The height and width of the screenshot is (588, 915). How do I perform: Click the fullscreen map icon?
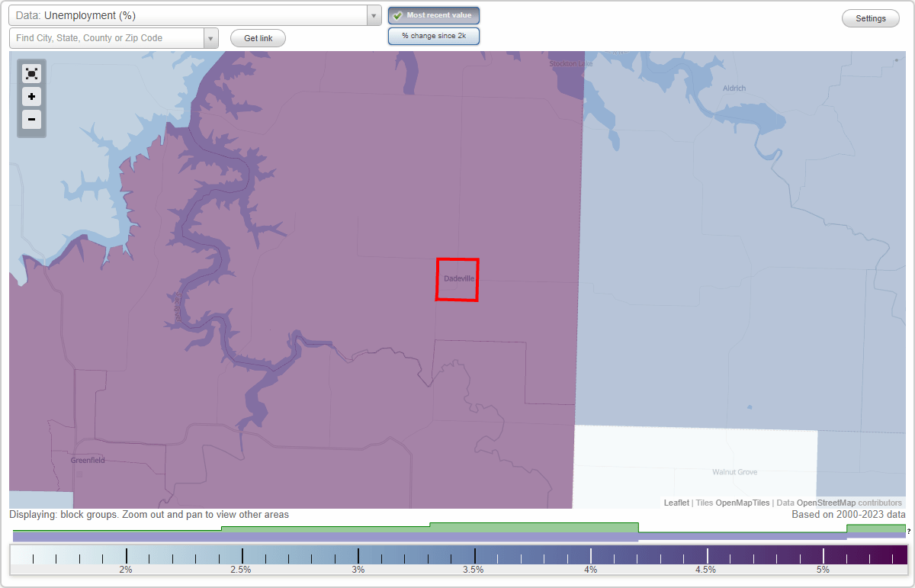[x=31, y=73]
